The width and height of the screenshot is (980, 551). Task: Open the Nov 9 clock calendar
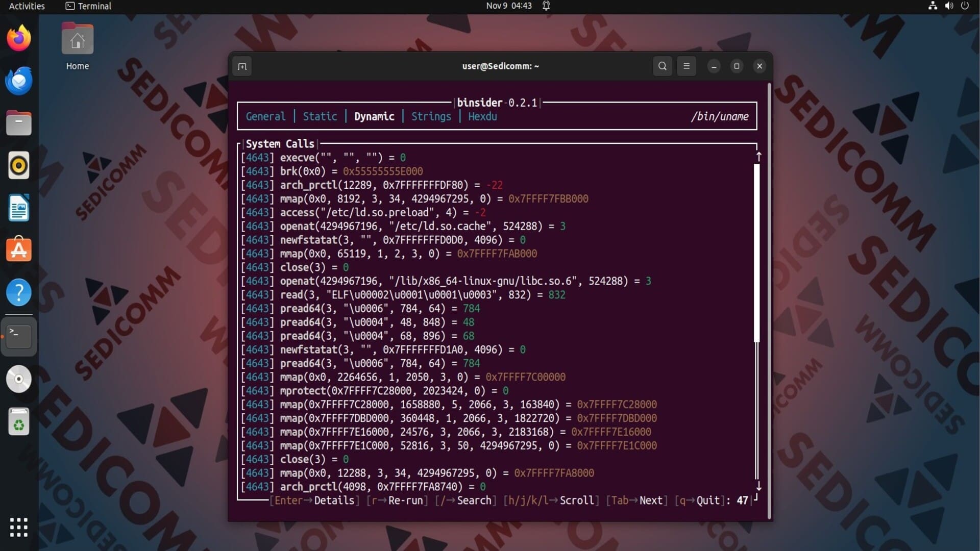pos(508,6)
